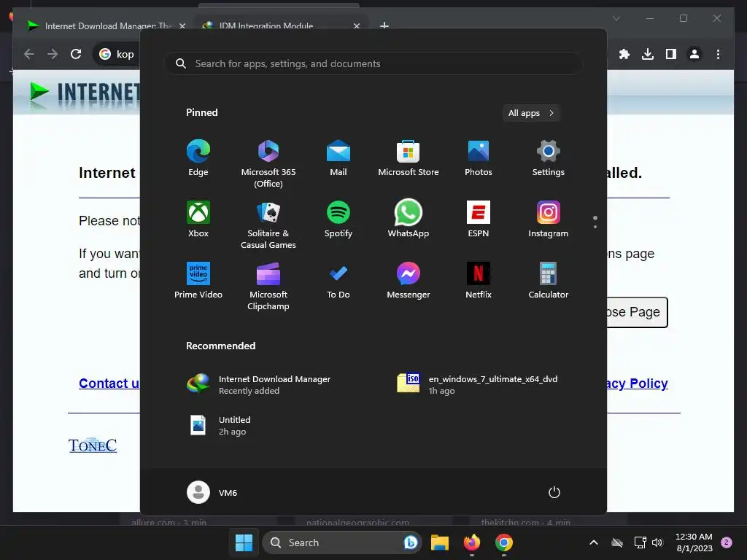Viewport: 747px width, 560px height.
Task: Open the Mail app
Action: [x=338, y=159]
